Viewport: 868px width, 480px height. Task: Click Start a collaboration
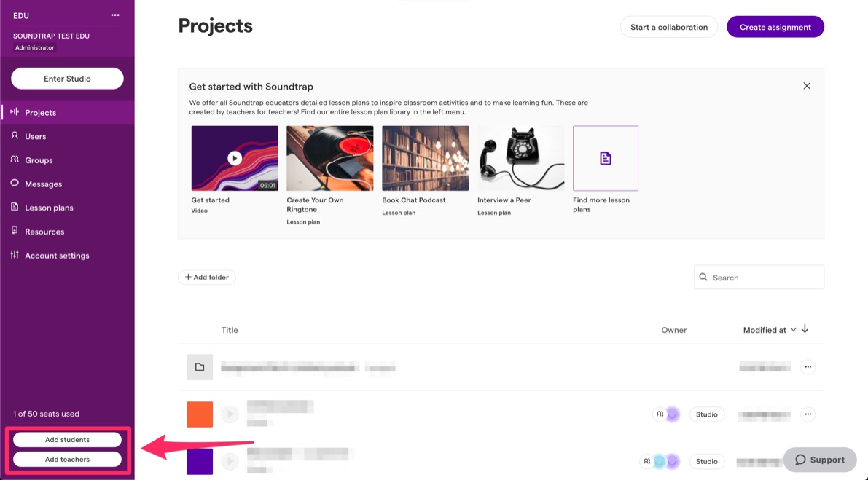[x=669, y=27]
